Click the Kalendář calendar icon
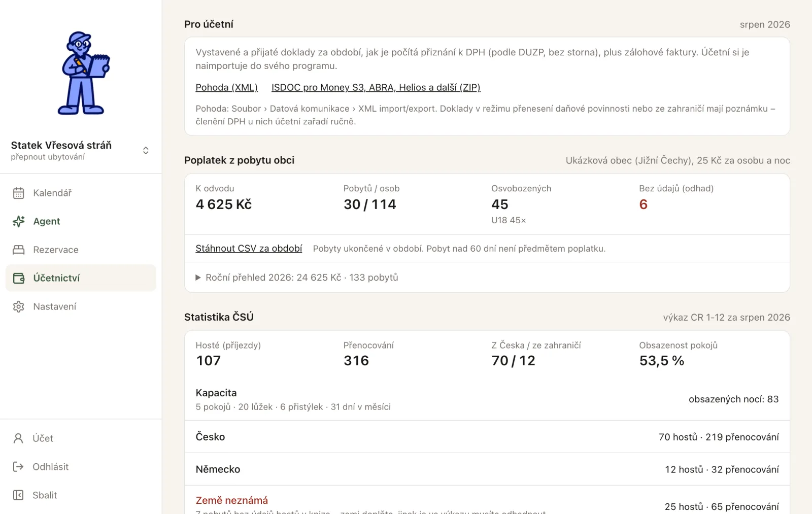The height and width of the screenshot is (514, 812). pyautogui.click(x=19, y=193)
